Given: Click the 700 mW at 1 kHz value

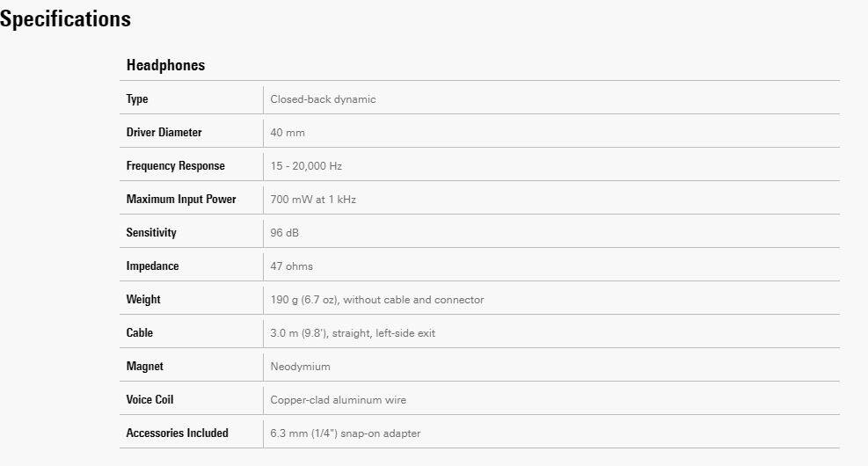Looking at the screenshot, I should point(313,200).
